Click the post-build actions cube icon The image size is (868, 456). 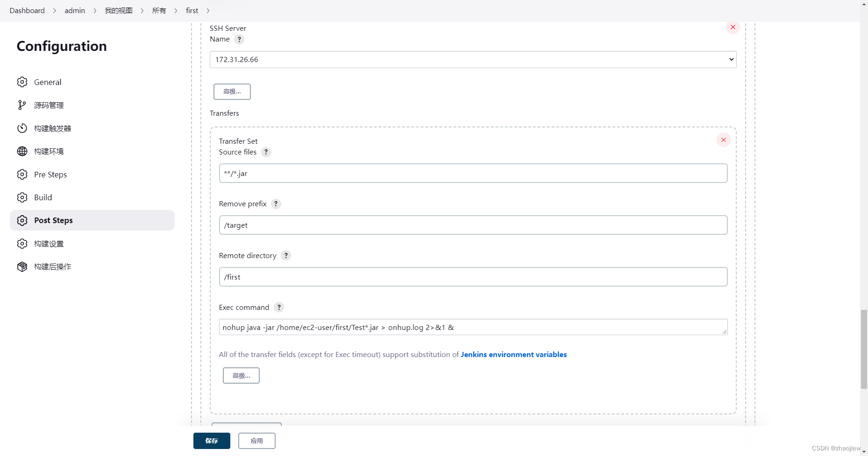click(22, 267)
